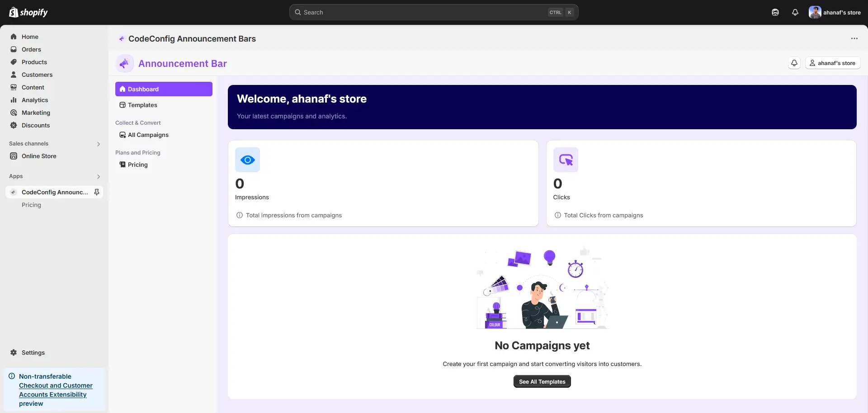
Task: Go to Marketing in sidebar
Action: pyautogui.click(x=54, y=113)
